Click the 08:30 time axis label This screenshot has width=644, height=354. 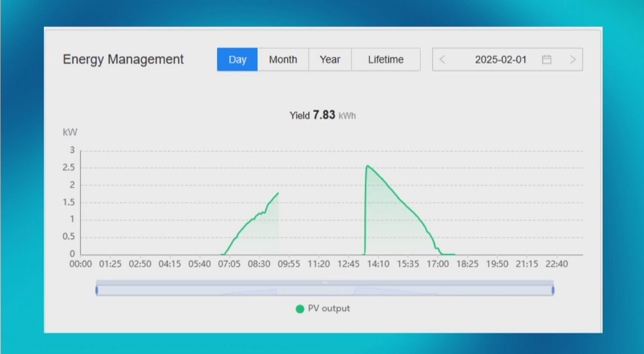[x=259, y=264]
